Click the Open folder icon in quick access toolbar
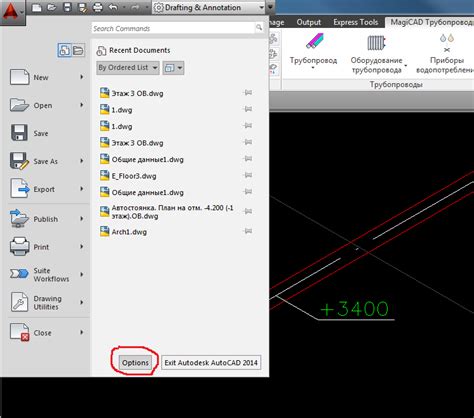The width and height of the screenshot is (474, 418). pos(52,7)
